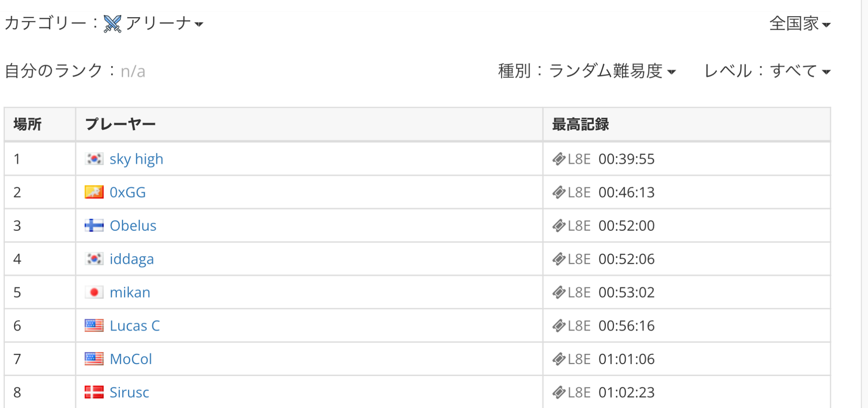
Task: Open MoCol's player profile
Action: point(131,359)
